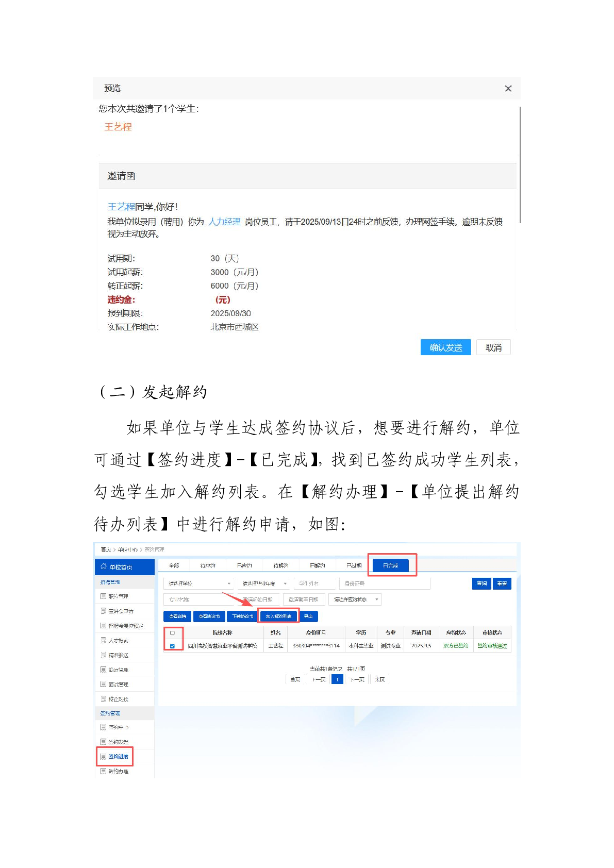Click the 面试管理 sidebar document icon
This screenshot has width=614, height=868.
[x=104, y=684]
